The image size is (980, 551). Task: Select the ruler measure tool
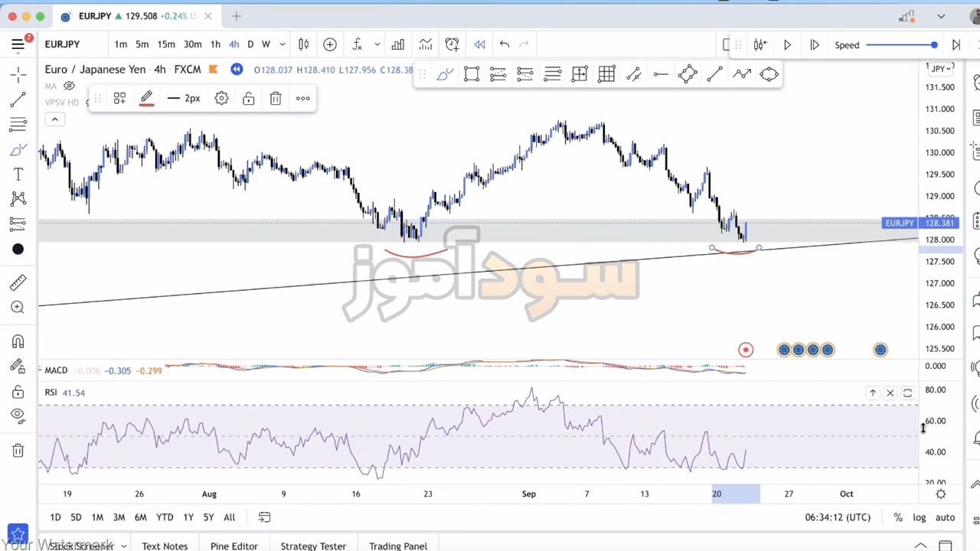18,282
